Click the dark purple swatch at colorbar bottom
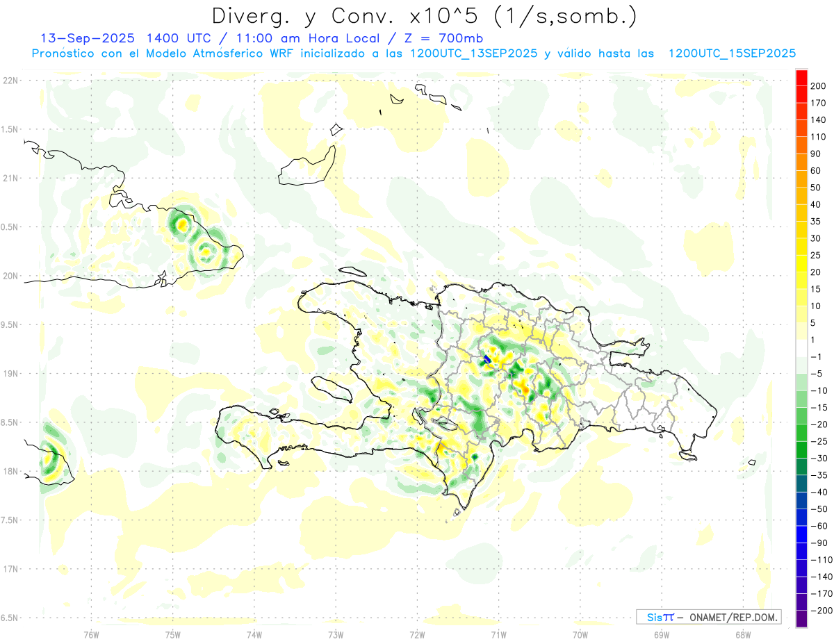The height and width of the screenshot is (644, 834). pyautogui.click(x=801, y=618)
